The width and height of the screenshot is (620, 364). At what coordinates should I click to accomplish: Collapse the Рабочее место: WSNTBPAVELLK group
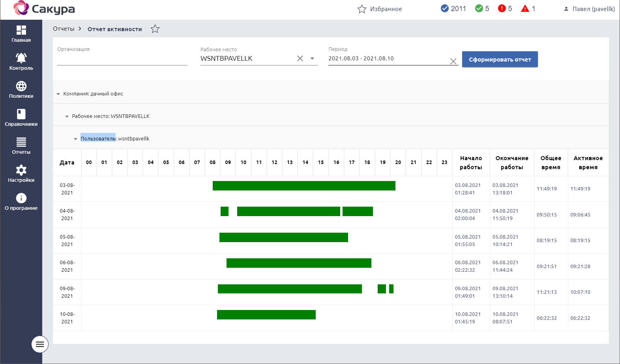pyautogui.click(x=67, y=117)
